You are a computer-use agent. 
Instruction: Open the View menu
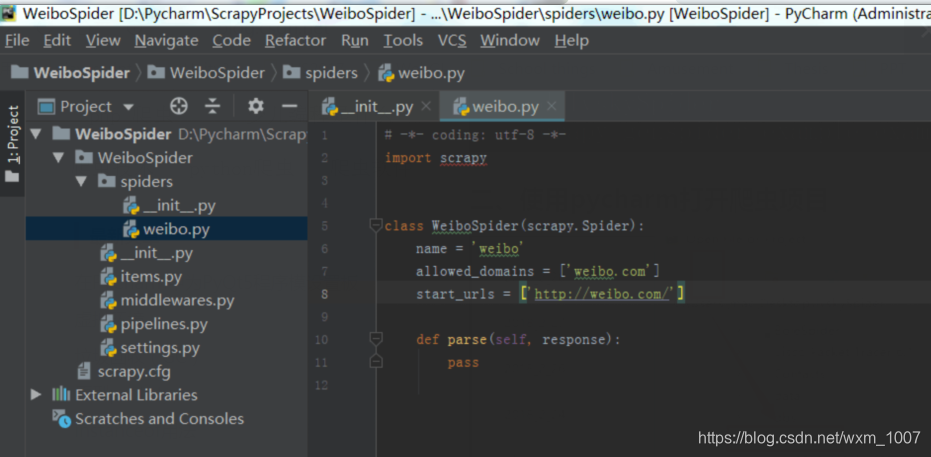coord(103,40)
